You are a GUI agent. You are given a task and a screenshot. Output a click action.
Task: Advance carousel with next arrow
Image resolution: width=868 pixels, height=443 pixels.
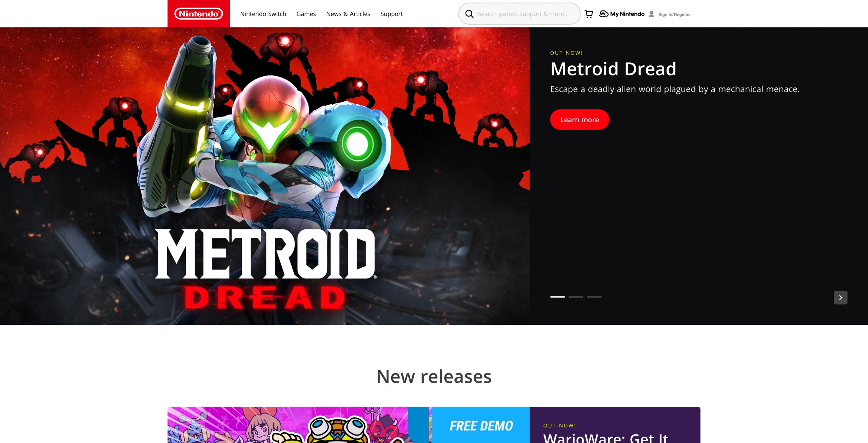tap(840, 297)
